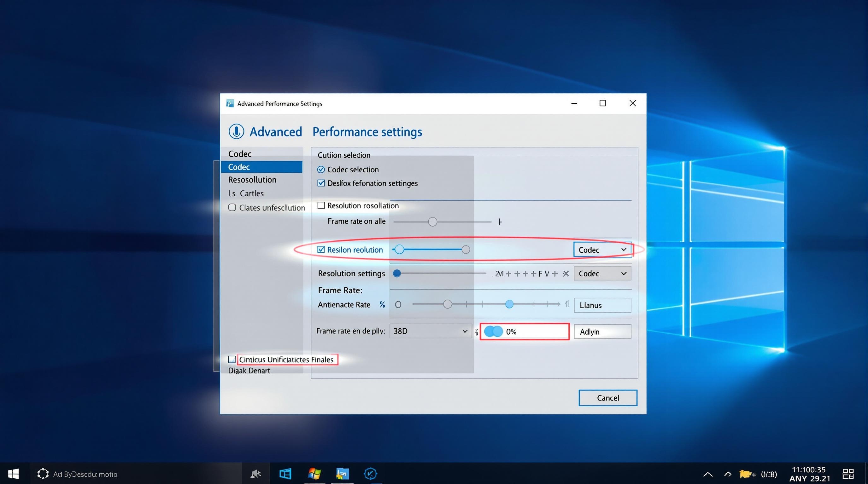The image size is (868, 484).
Task: Click the 0% value text
Action: pyautogui.click(x=511, y=332)
